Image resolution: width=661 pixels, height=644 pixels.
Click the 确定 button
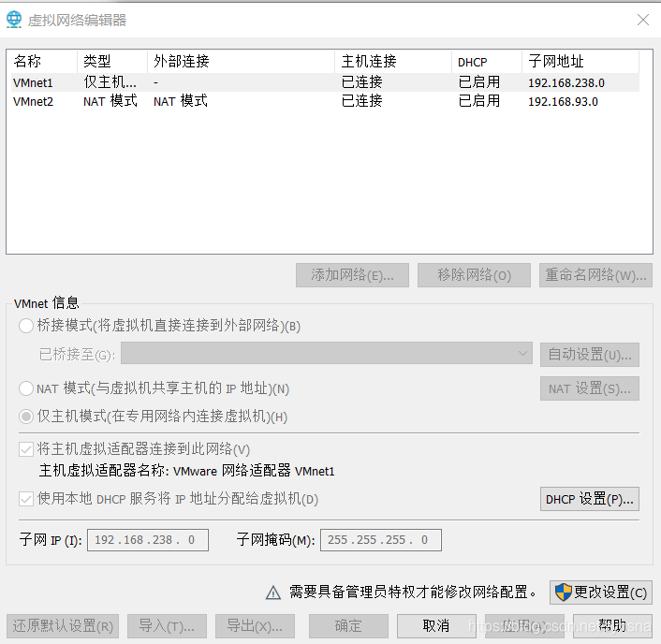point(348,626)
